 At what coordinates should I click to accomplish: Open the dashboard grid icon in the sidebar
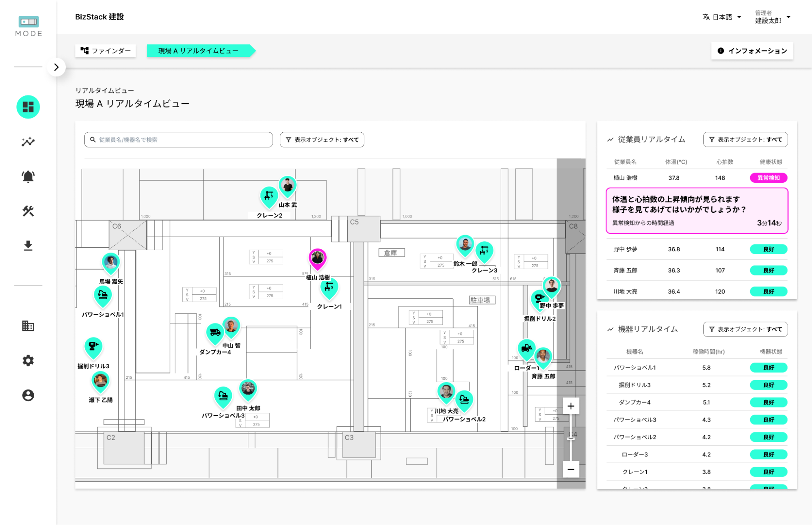[x=28, y=107]
